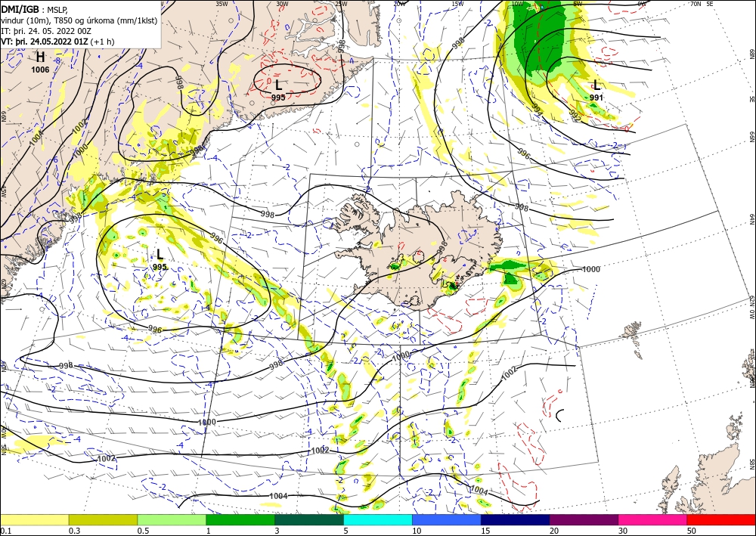
Task: Click the L low marker over Greenland
Action: (x=278, y=85)
